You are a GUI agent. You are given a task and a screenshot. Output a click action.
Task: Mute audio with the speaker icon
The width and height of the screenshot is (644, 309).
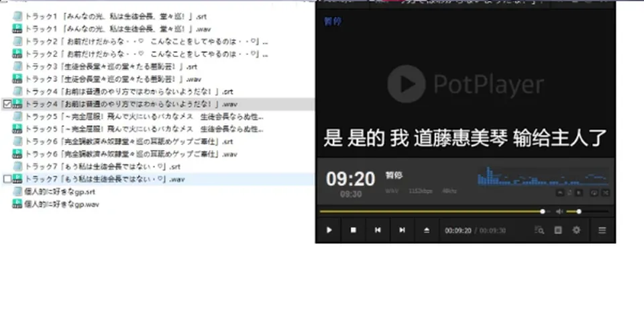[x=559, y=211]
